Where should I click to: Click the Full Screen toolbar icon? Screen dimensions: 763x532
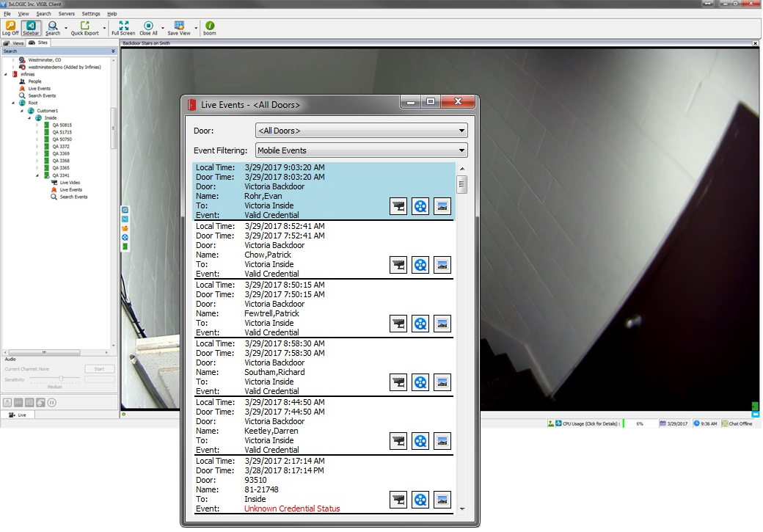click(x=123, y=27)
